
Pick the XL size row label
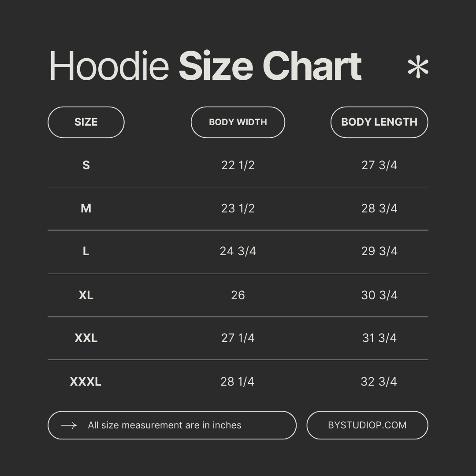coord(86,295)
